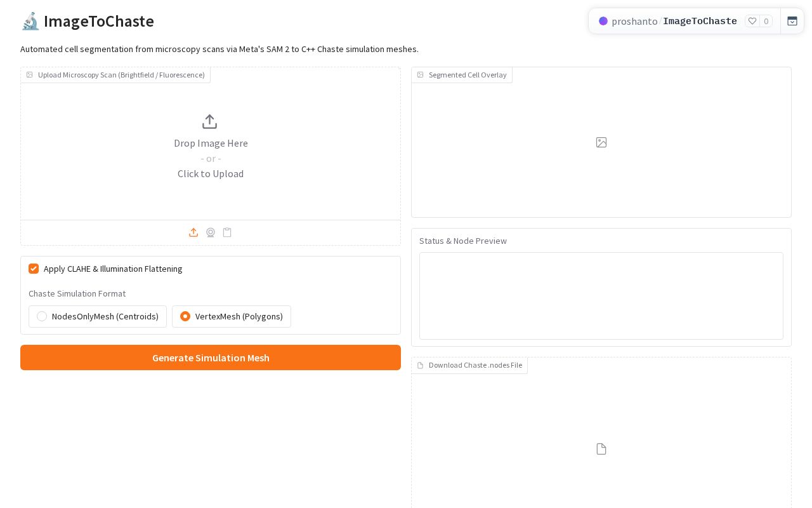Select NodesOnlyMesh (Centroids) radio option
This screenshot has height=508, width=812.
[98, 316]
